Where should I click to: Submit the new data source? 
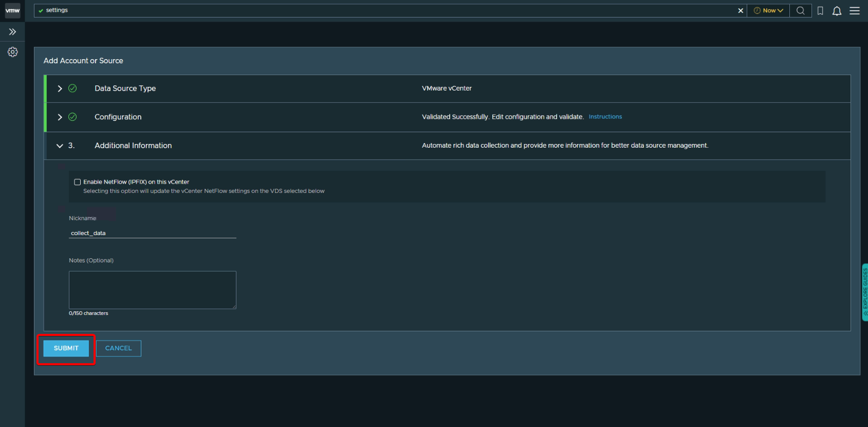tap(66, 348)
